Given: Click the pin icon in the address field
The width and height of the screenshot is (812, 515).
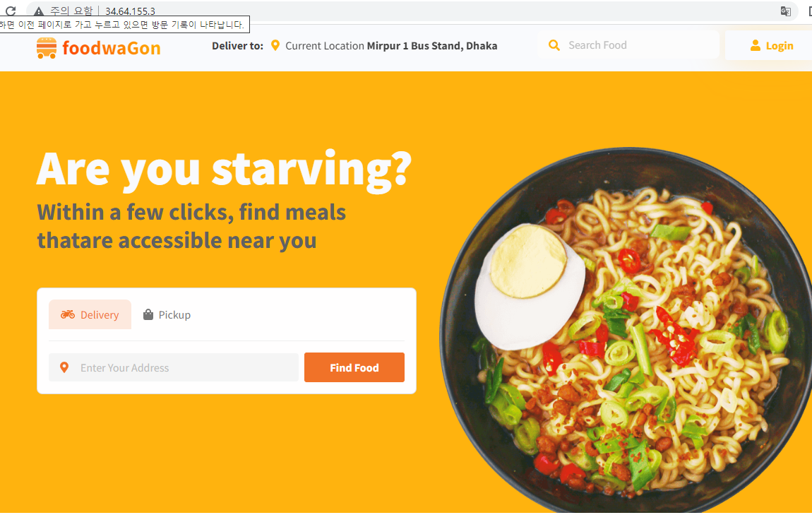Looking at the screenshot, I should (x=64, y=367).
